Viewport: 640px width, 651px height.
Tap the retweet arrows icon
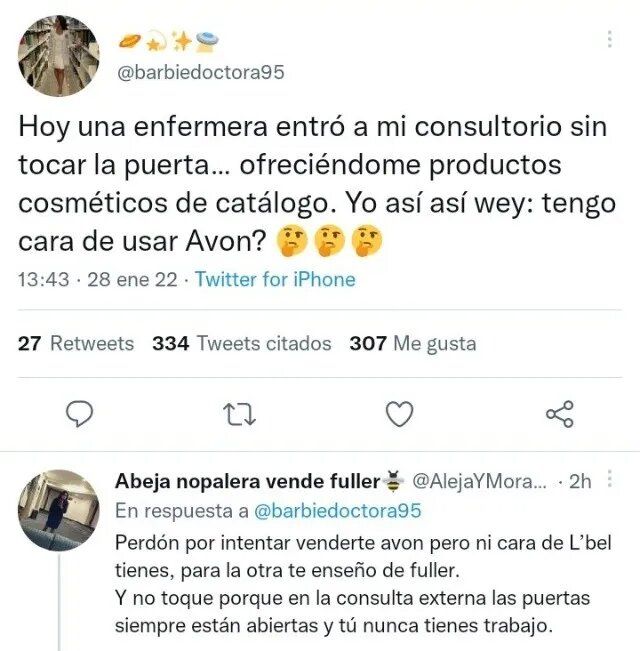coord(239,414)
